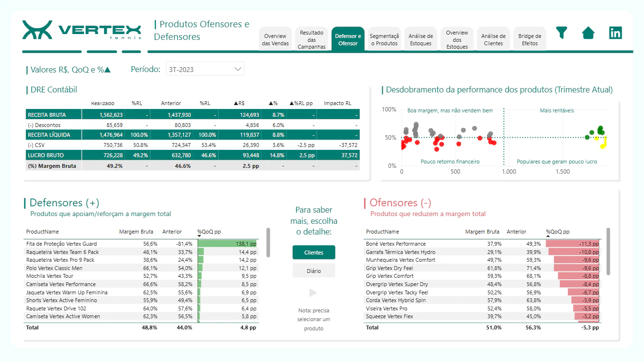
Task: Select Grip Vertex Dry Feel row
Action: [482, 268]
